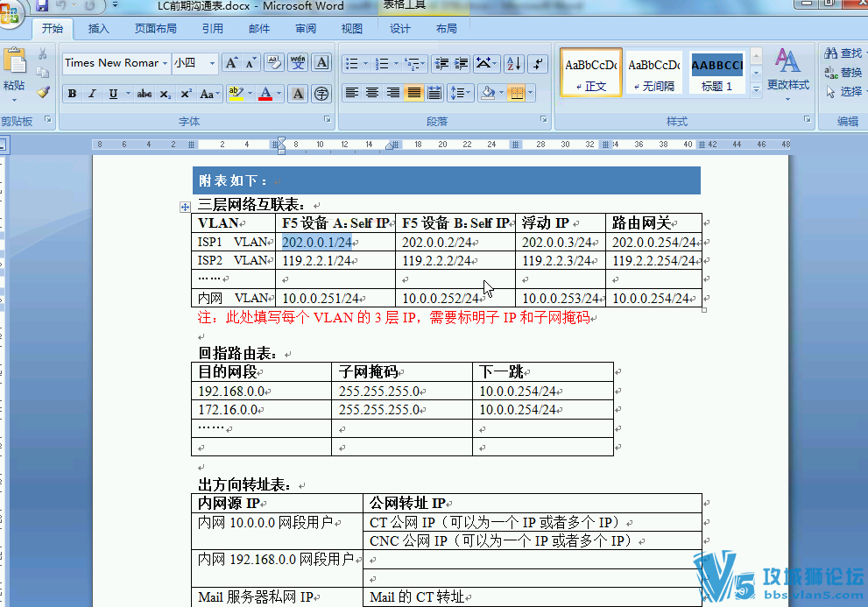Click the Clear Formatting icon
Viewport: 868px width, 607px height.
(x=273, y=63)
